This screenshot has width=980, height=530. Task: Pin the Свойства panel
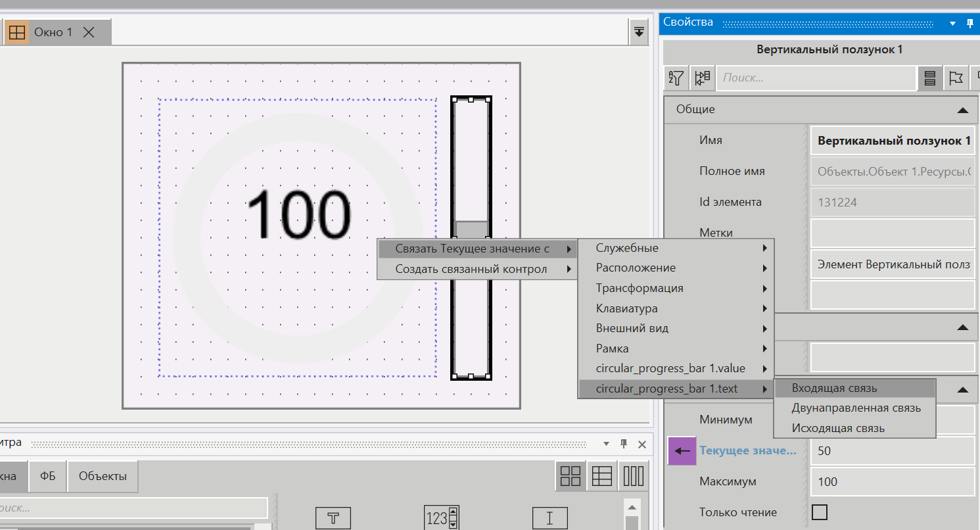969,22
